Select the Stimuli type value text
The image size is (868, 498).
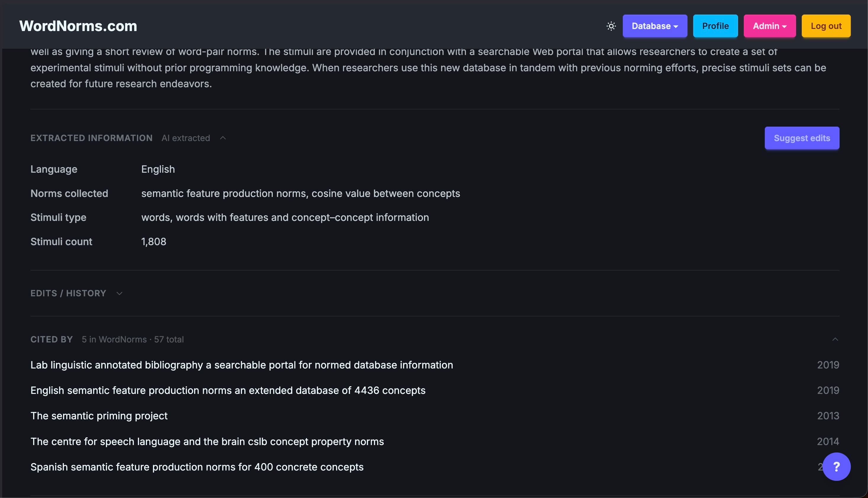tap(285, 218)
